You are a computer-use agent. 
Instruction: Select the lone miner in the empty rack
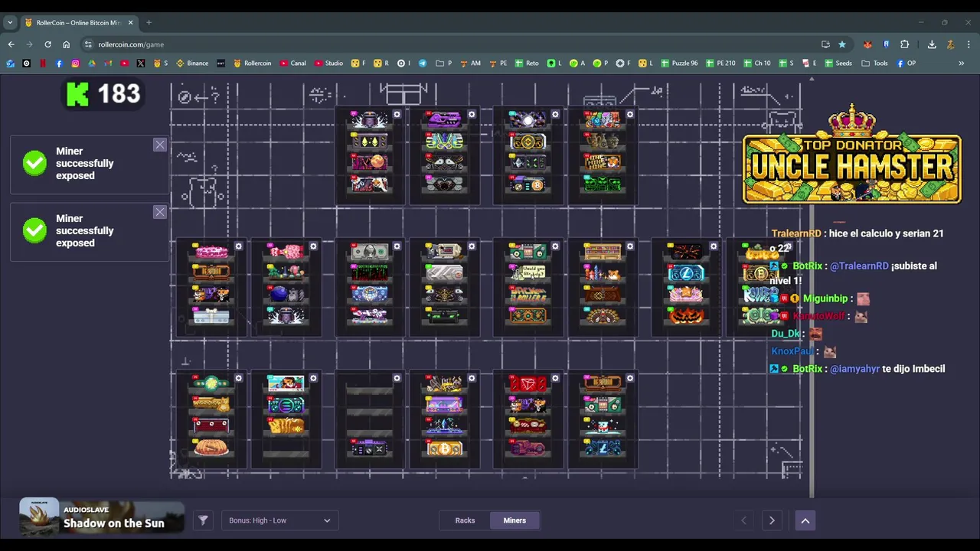coord(369,448)
